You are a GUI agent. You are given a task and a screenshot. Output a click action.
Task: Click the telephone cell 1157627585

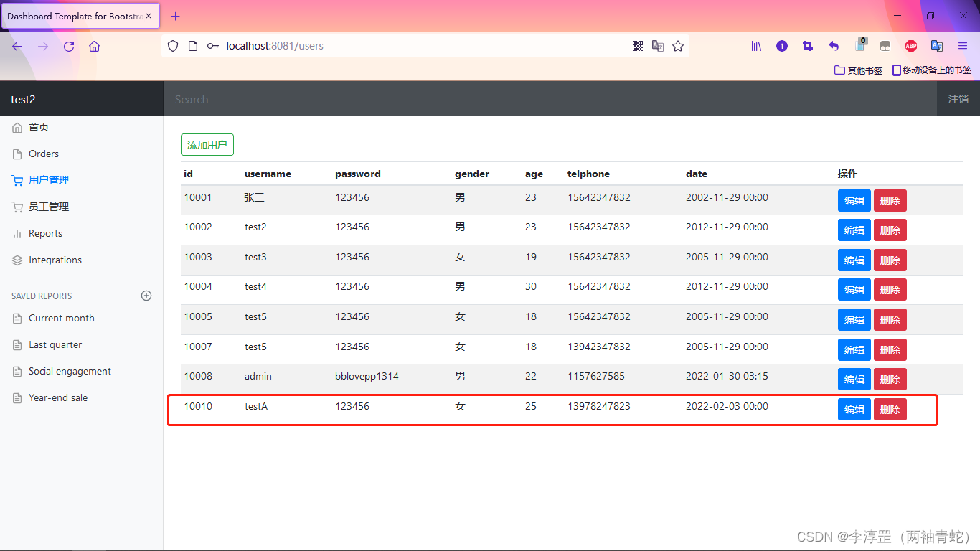coord(596,376)
